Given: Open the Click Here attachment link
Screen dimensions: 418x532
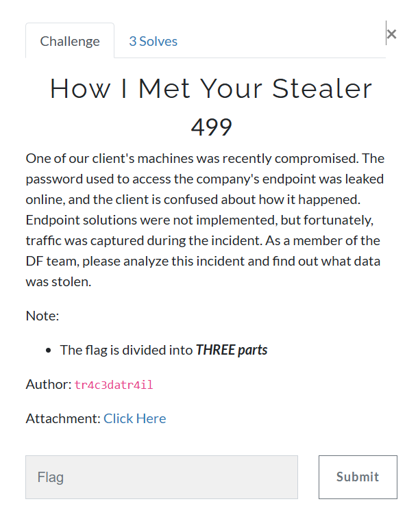Looking at the screenshot, I should point(134,418).
